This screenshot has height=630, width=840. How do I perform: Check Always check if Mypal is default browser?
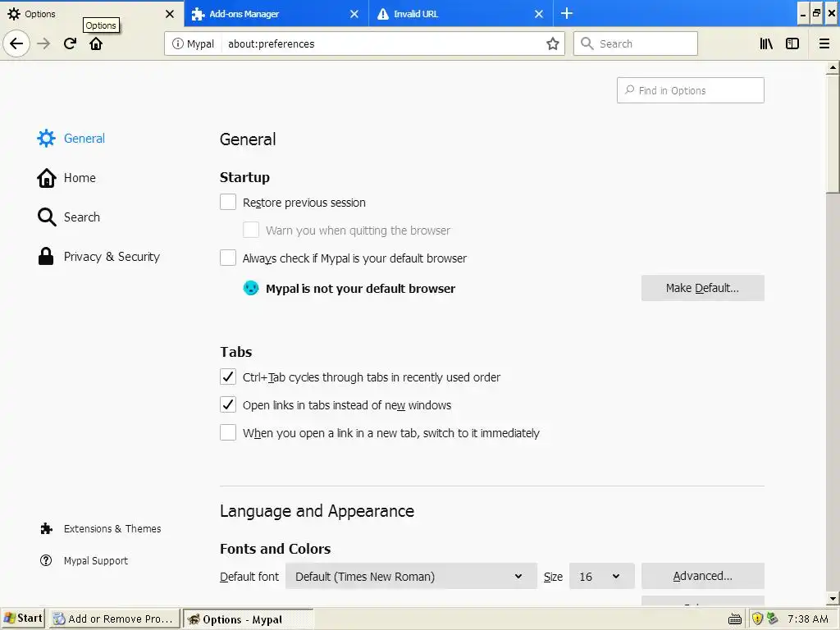point(228,258)
